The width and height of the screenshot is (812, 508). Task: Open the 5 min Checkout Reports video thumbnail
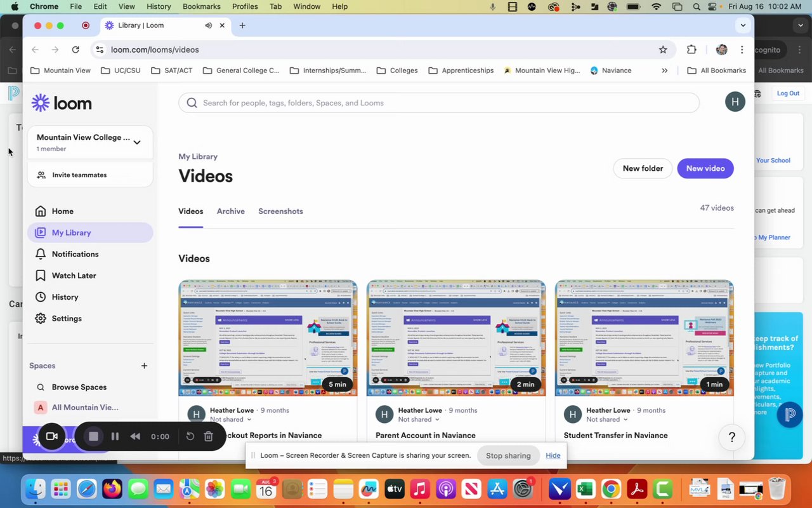click(x=268, y=338)
